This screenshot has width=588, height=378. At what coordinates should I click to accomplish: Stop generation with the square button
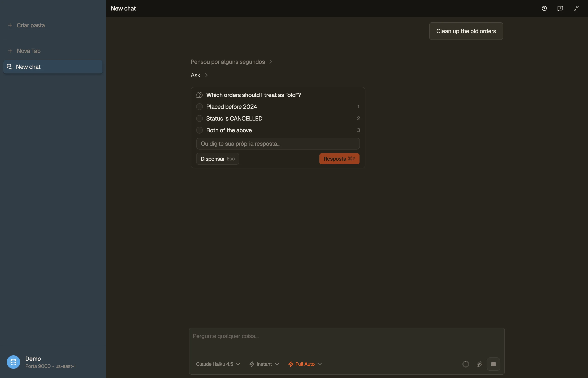click(x=493, y=364)
